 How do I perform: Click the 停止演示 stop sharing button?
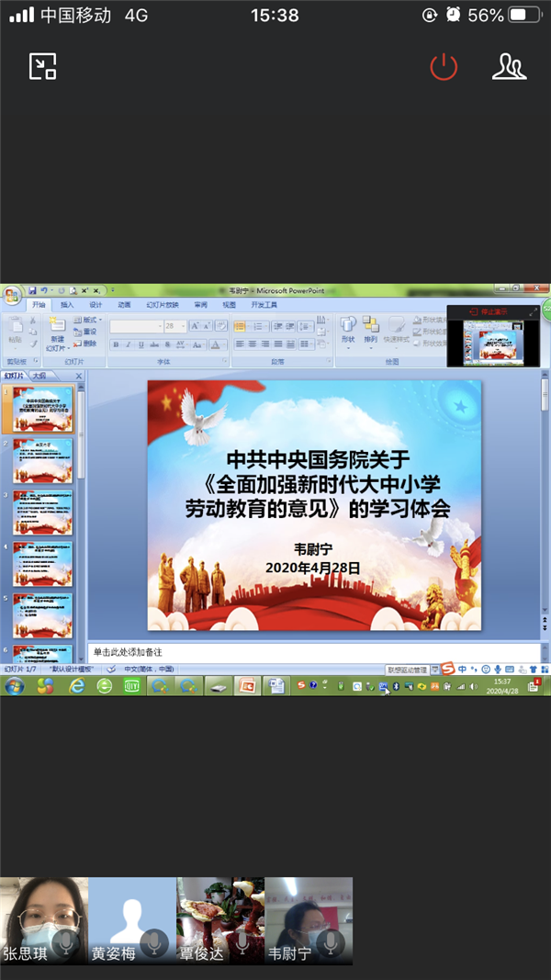click(488, 312)
